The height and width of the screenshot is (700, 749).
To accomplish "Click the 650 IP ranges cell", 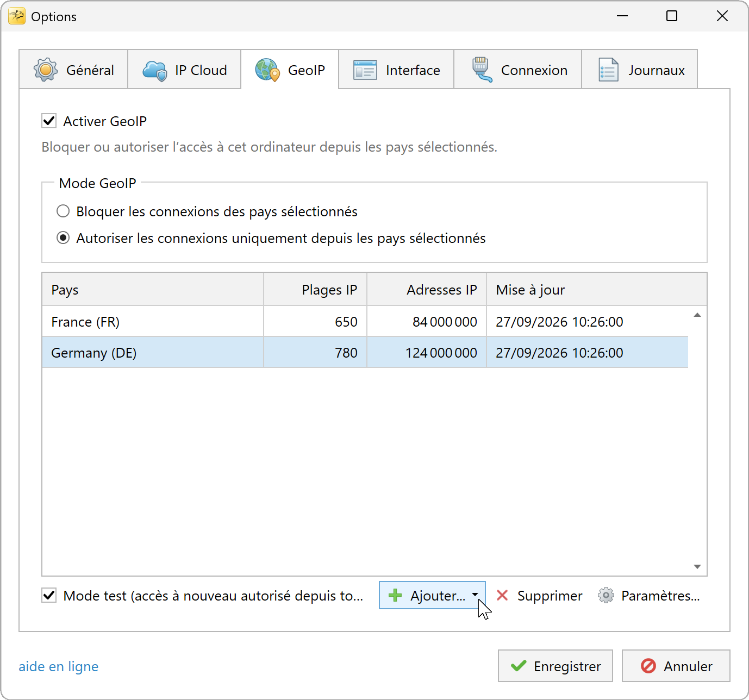I will [x=315, y=321].
